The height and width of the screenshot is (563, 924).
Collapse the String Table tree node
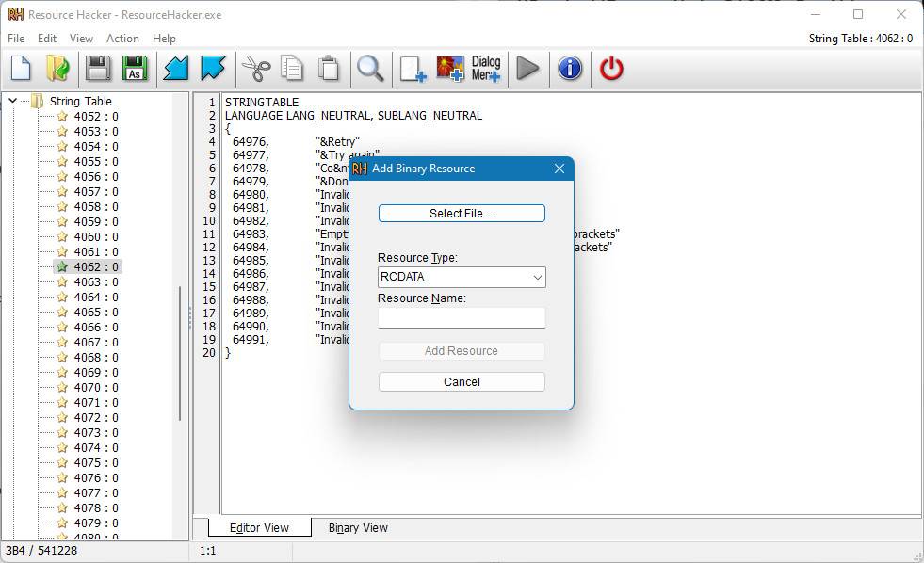pos(12,102)
